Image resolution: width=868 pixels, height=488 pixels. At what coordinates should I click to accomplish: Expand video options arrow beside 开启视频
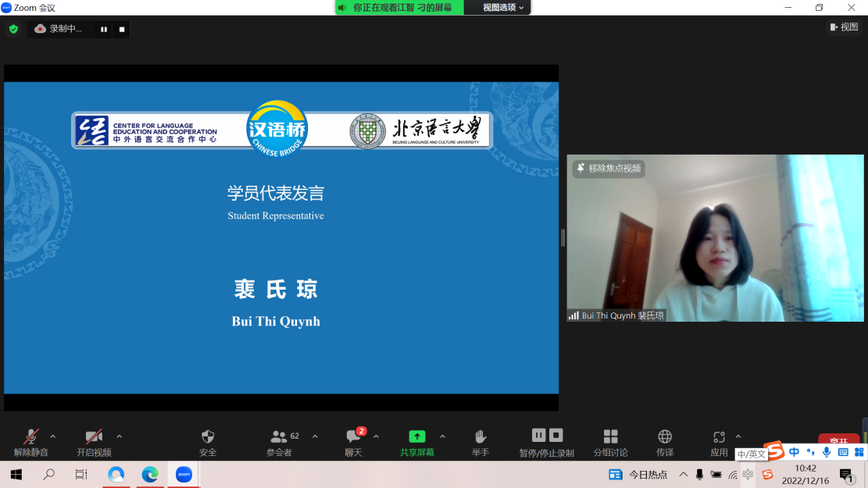[119, 436]
